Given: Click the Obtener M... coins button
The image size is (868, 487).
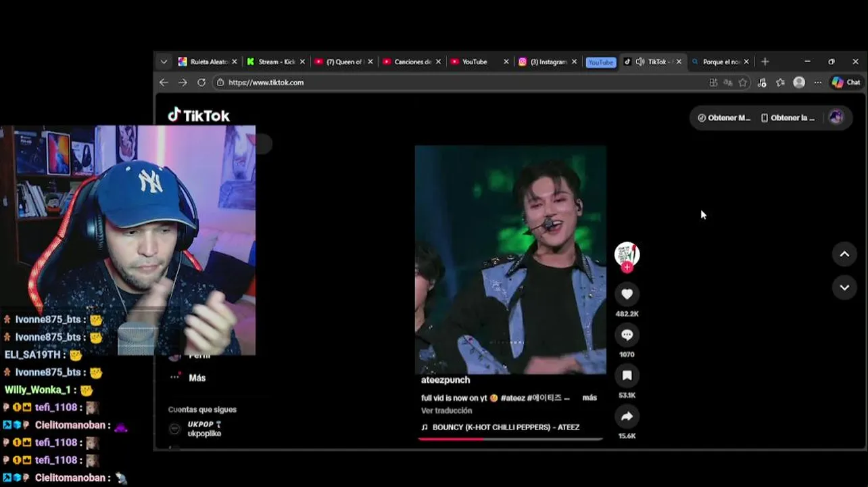Looking at the screenshot, I should (x=724, y=118).
